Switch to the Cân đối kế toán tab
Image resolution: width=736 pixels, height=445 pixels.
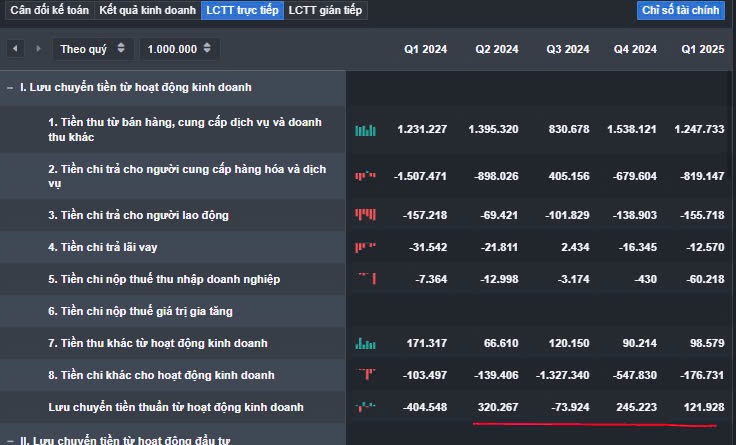pos(48,11)
